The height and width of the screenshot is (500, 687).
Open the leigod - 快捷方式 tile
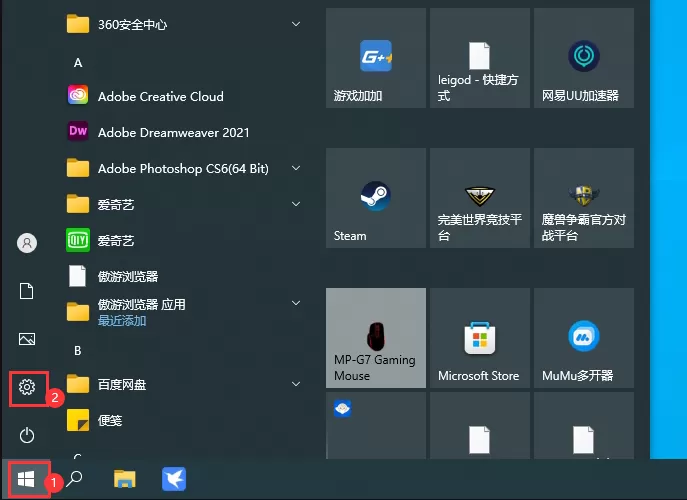480,58
